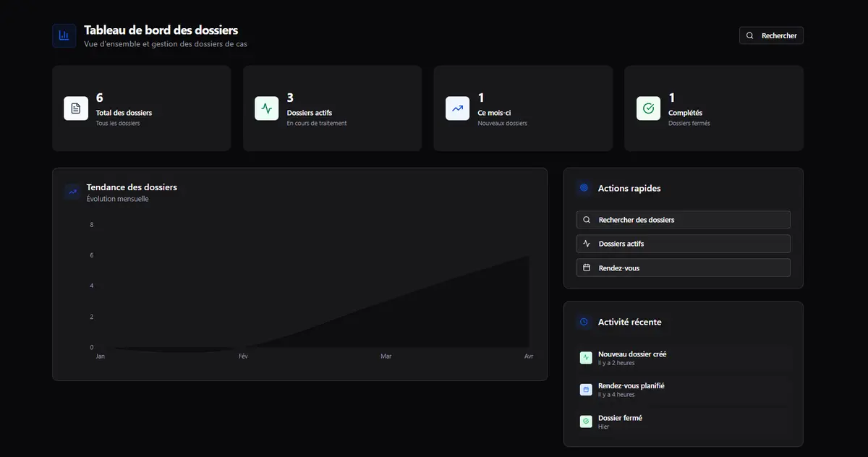Click the 'Il y a 2 heures' timestamp
Image resolution: width=868 pixels, height=457 pixels.
pos(616,363)
